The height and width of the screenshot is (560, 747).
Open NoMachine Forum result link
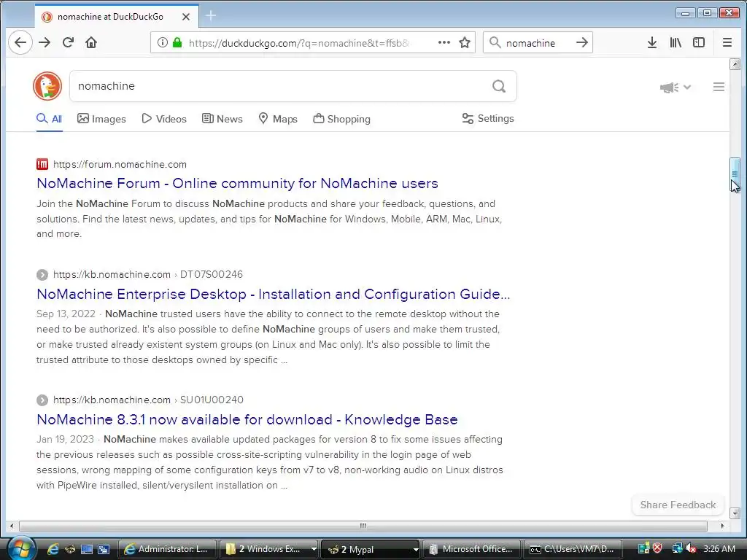click(237, 183)
